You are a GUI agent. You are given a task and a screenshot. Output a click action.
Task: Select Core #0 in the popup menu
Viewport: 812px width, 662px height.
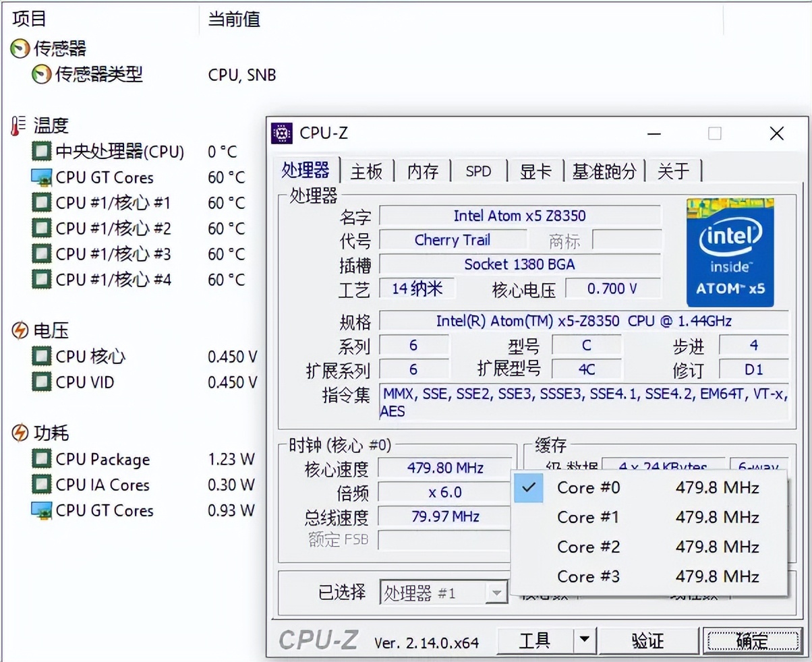coord(649,487)
